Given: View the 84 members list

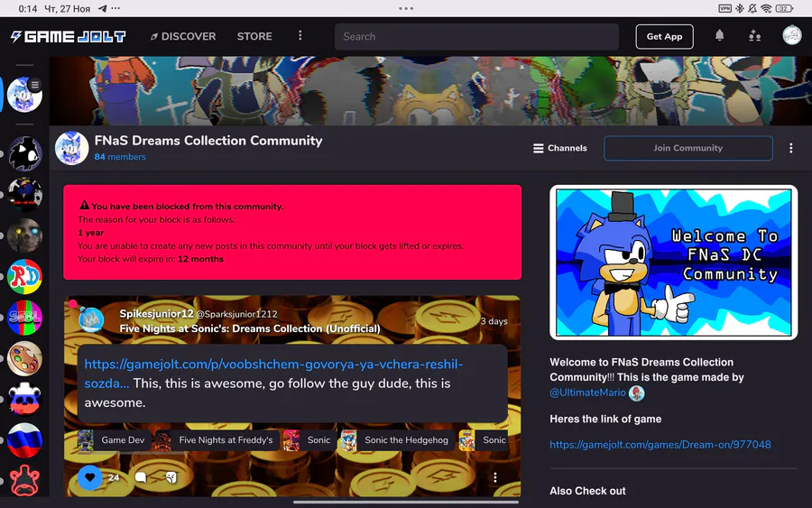Looking at the screenshot, I should click(x=120, y=157).
